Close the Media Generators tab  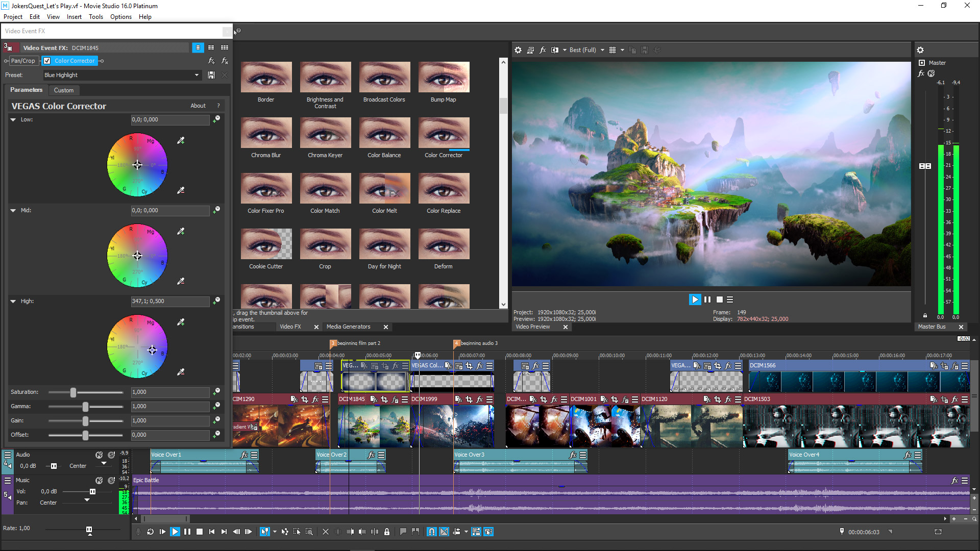tap(386, 327)
